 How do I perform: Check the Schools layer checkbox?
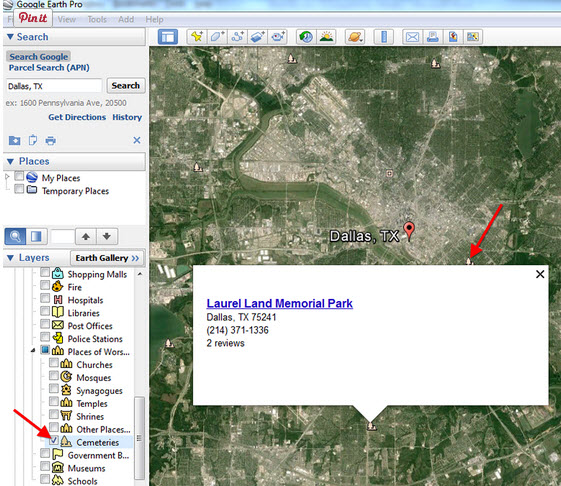45,479
